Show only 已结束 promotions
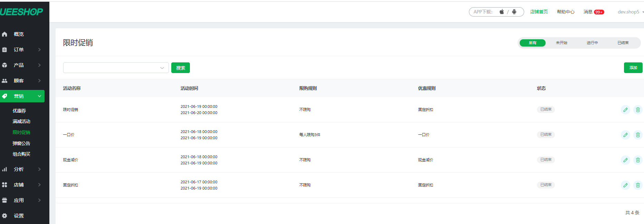Image resolution: width=644 pixels, height=224 pixels. tap(623, 43)
